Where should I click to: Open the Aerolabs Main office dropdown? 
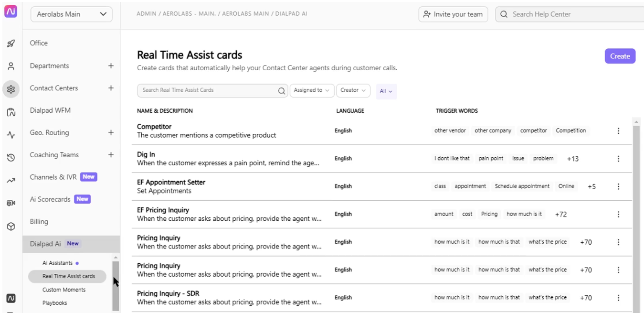71,14
